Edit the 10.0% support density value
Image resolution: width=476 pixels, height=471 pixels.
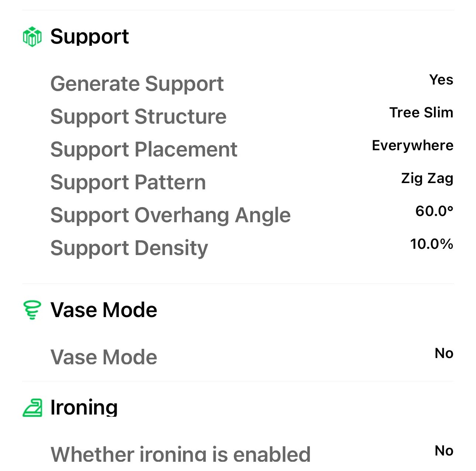point(432,244)
